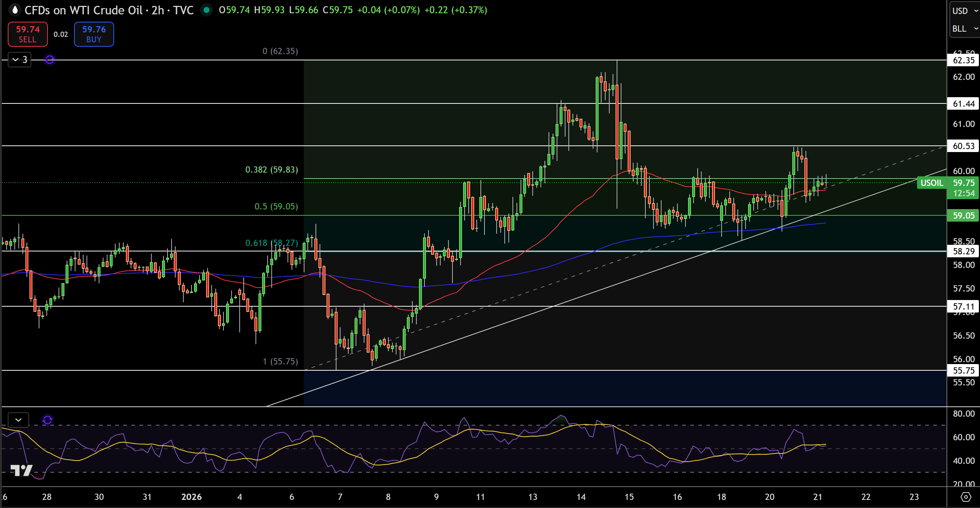Select the 57.11 price level label
The width and height of the screenshot is (980, 508).
click(x=963, y=306)
